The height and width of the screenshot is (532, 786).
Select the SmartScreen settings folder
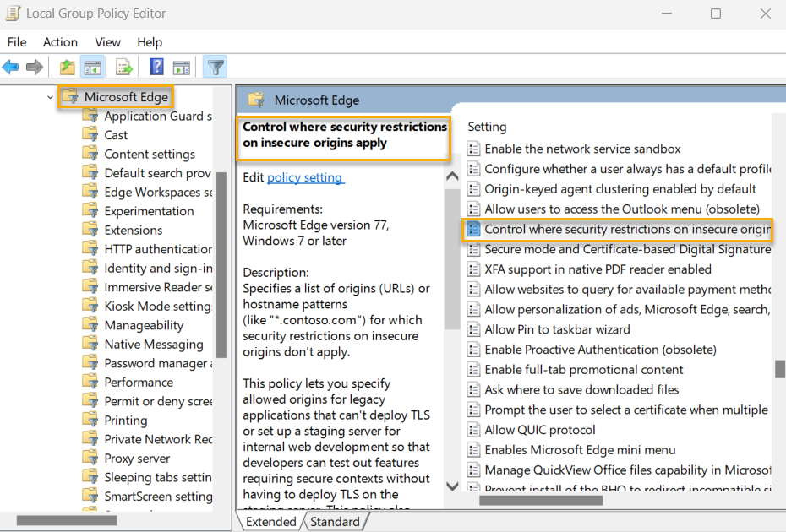point(158,497)
